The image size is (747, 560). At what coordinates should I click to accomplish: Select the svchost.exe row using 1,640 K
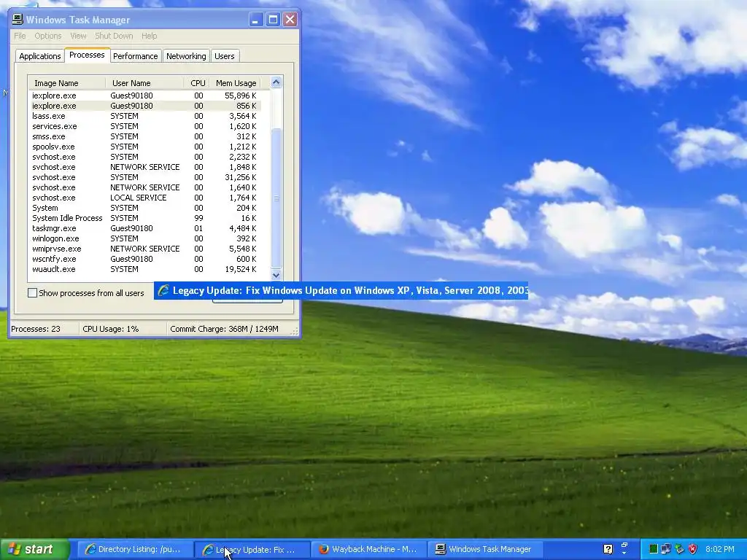(144, 187)
